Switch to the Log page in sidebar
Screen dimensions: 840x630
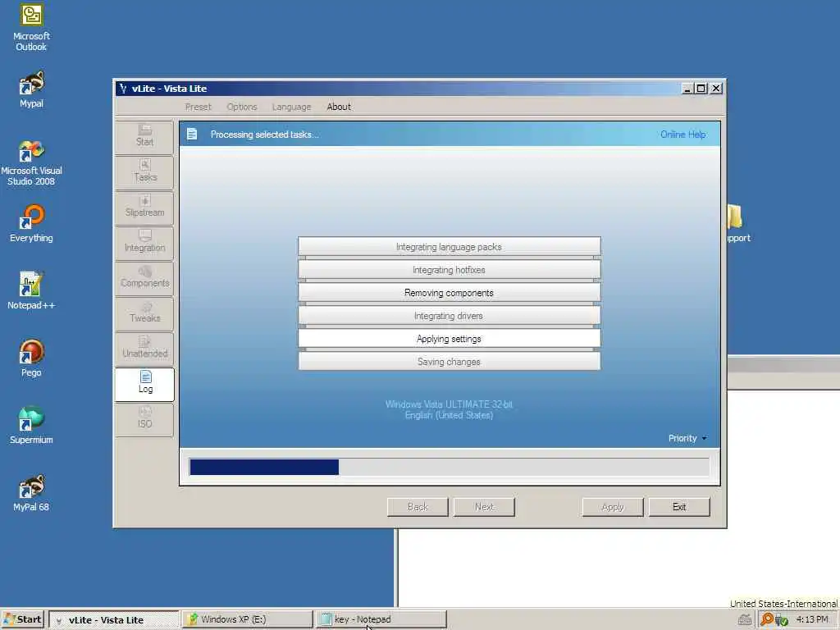click(x=144, y=384)
